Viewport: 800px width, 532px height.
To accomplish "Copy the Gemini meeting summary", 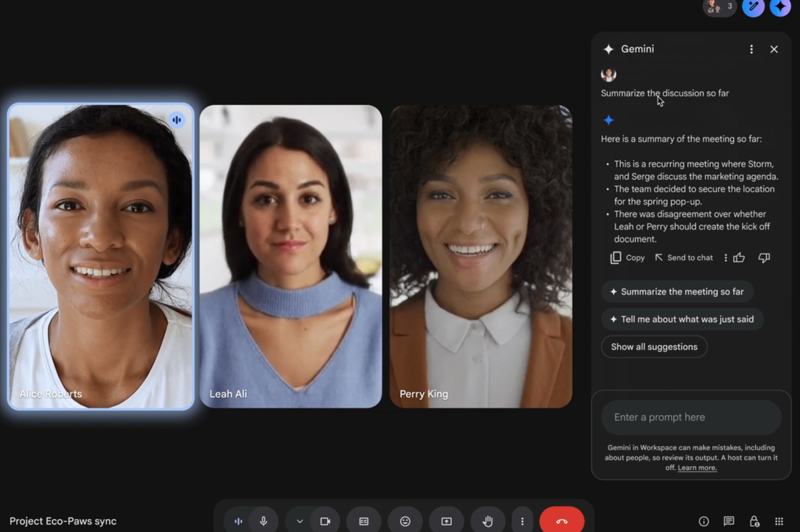I will [x=627, y=258].
